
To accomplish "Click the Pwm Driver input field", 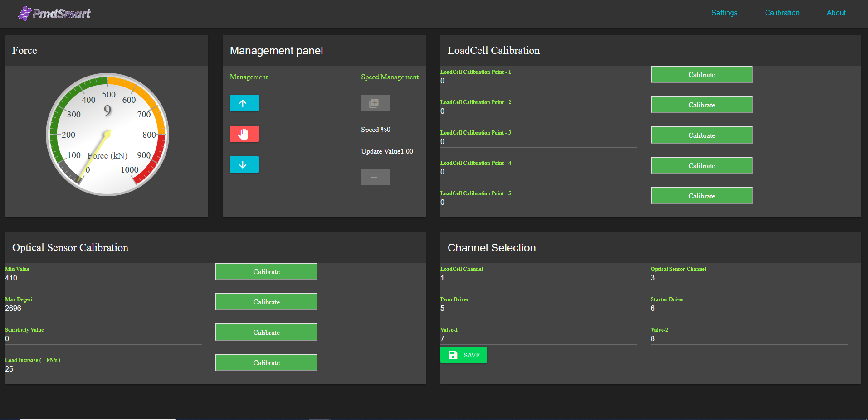I will pos(538,309).
